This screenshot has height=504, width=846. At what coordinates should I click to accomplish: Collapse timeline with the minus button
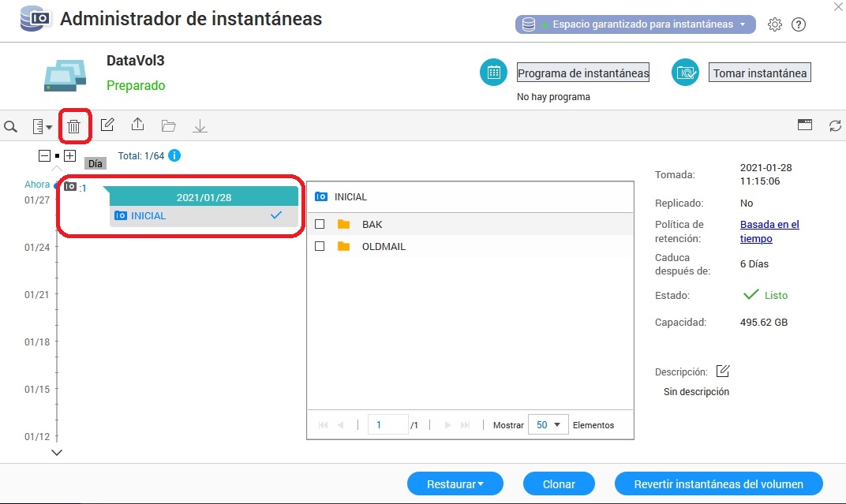(x=45, y=155)
